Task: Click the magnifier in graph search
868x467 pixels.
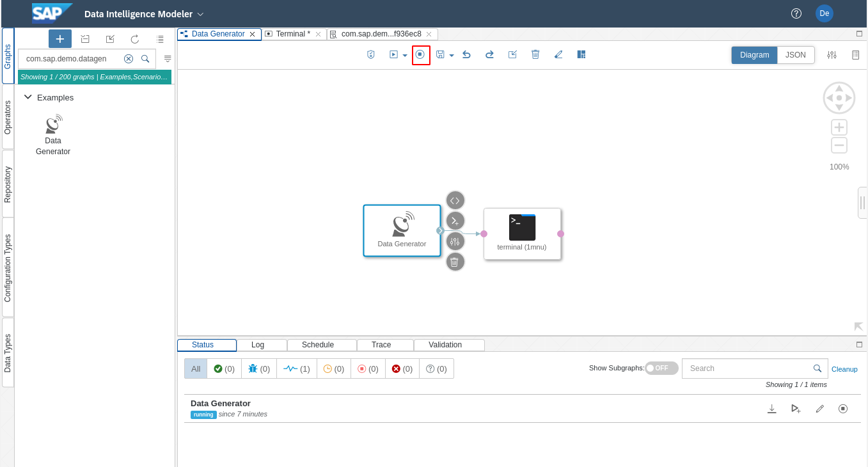Action: click(145, 59)
